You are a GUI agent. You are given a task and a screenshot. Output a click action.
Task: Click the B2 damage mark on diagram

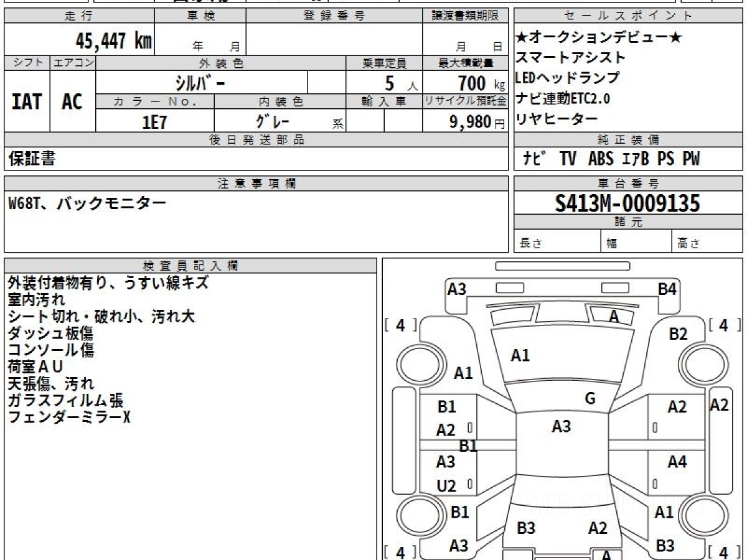click(x=679, y=334)
